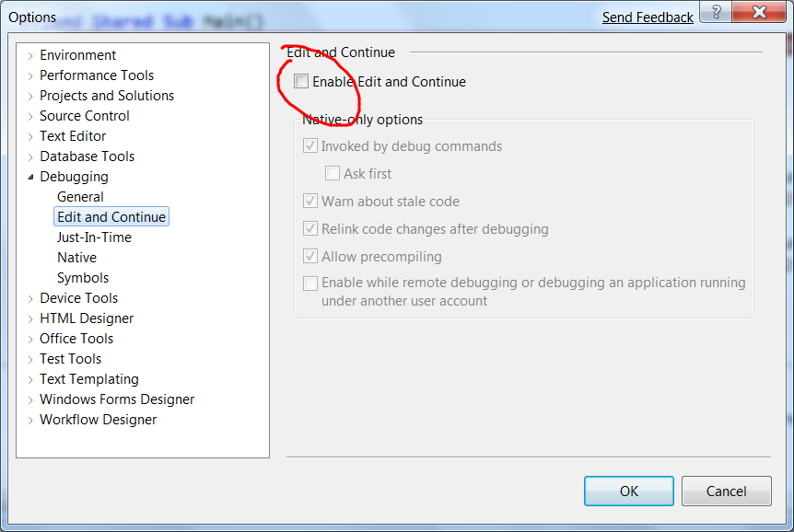Toggle the Ask first checkbox
Screen dimensions: 794x532
(x=333, y=173)
